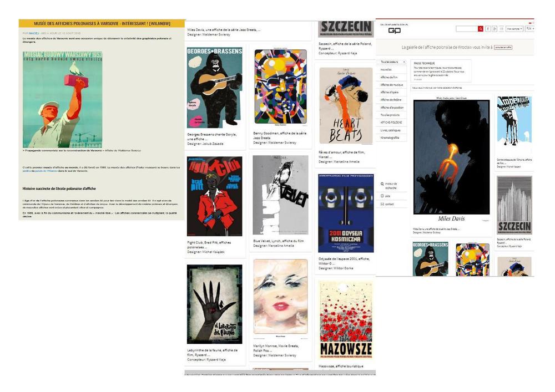This screenshot has width=555, height=392.
Task: Click the red search magnifier button
Action: [x=480, y=29]
